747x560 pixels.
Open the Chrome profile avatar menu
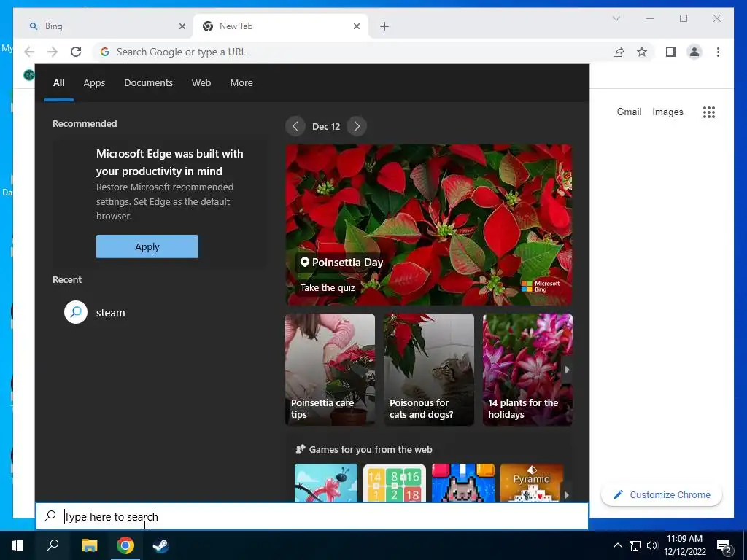[694, 52]
